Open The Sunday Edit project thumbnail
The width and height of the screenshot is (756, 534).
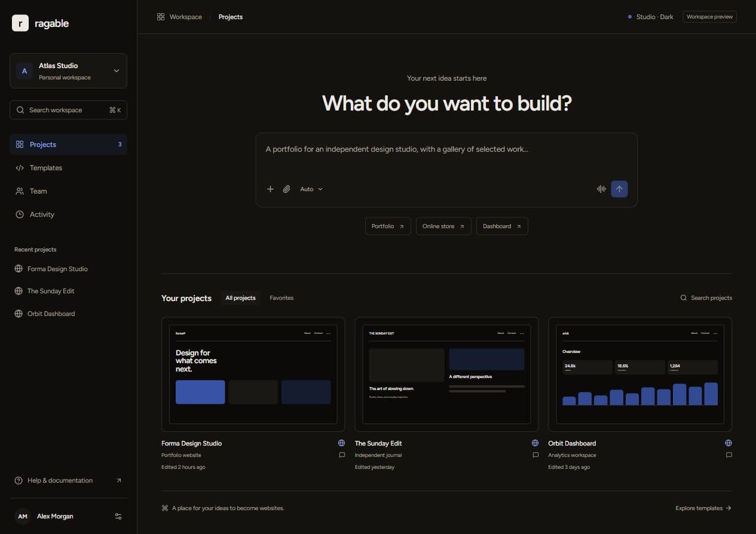pyautogui.click(x=446, y=374)
